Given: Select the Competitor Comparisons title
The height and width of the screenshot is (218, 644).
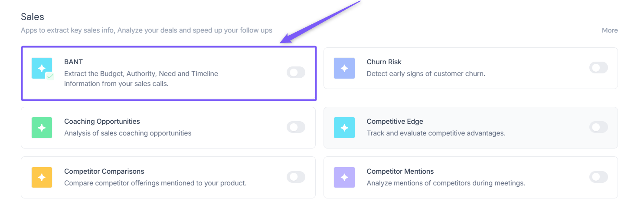Looking at the screenshot, I should click(x=104, y=172).
